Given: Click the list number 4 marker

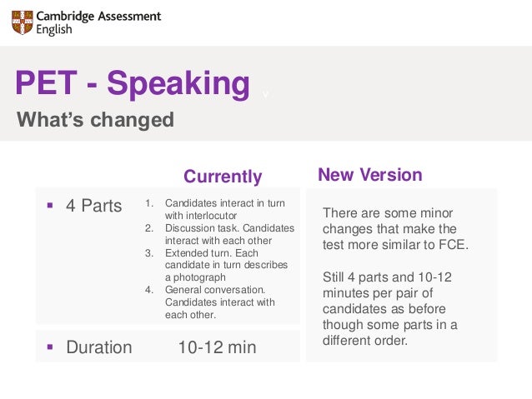Looking at the screenshot, I should 149,290.
